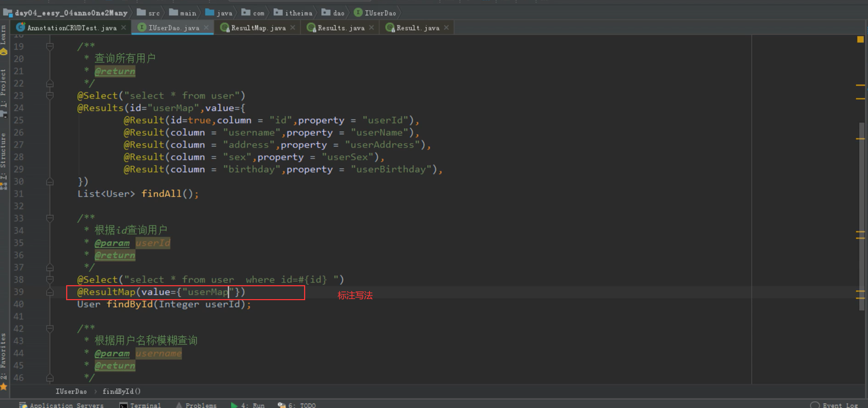
Task: Click findById() in bottom breadcrumb
Action: click(x=121, y=391)
